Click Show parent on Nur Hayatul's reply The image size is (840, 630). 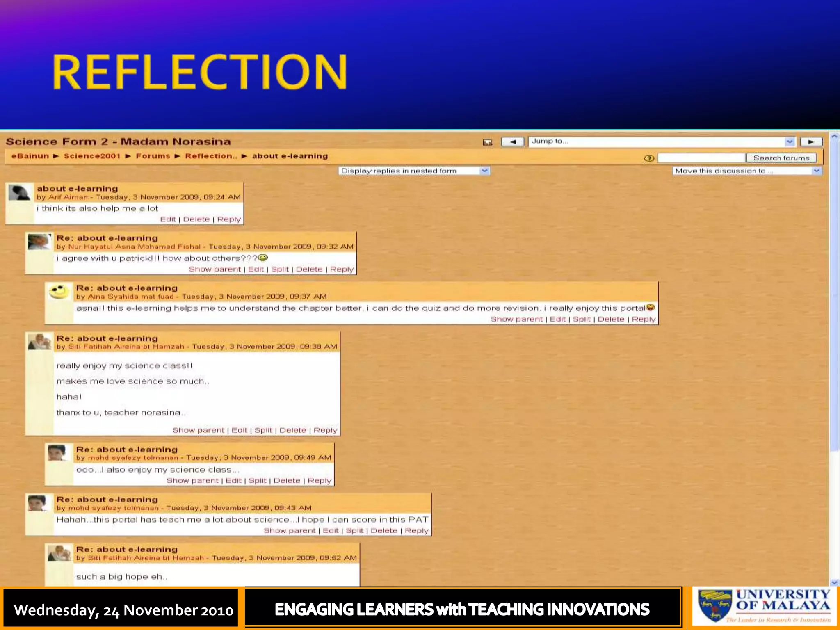(x=215, y=269)
